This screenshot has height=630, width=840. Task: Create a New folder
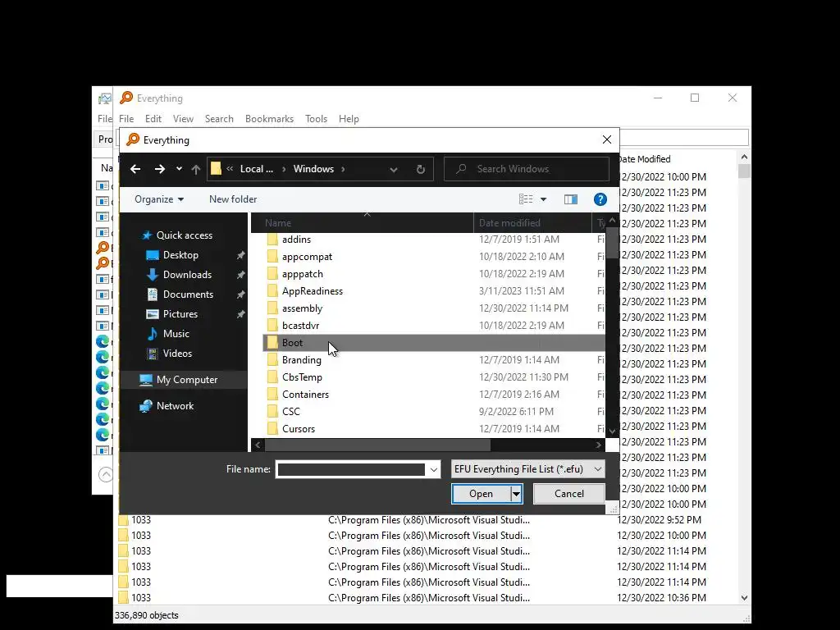click(x=233, y=199)
